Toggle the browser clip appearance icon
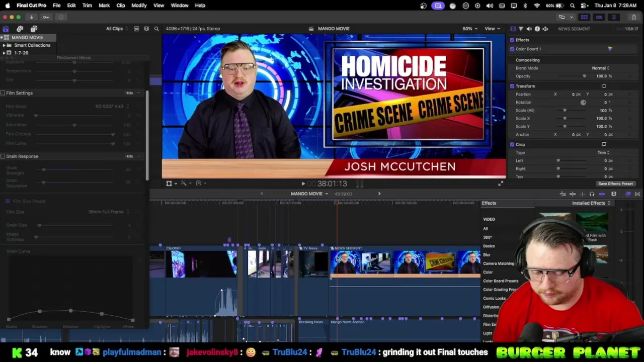The width and height of the screenshot is (644, 362). point(136,29)
